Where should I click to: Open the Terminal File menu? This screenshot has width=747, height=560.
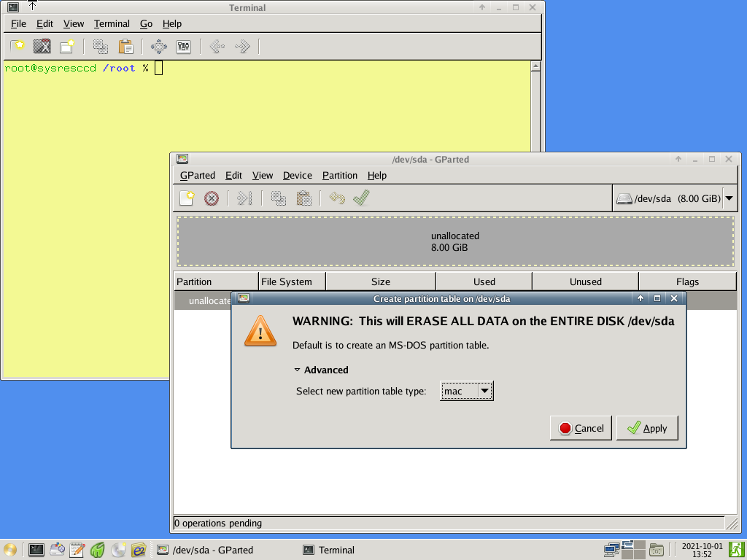[x=18, y=24]
